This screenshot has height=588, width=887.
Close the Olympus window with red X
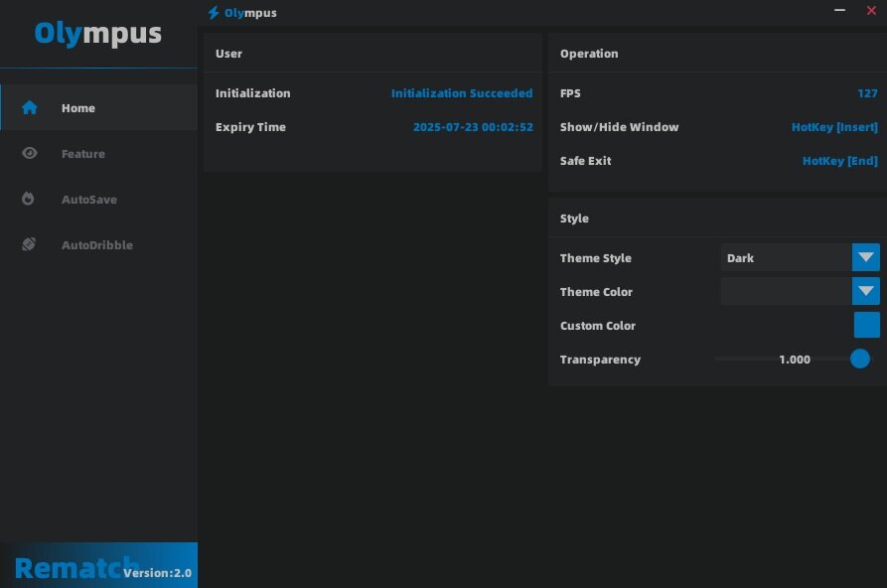(871, 10)
